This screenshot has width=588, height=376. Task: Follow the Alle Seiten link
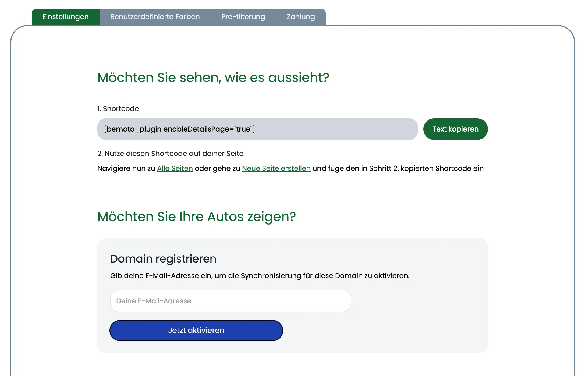[x=175, y=168]
